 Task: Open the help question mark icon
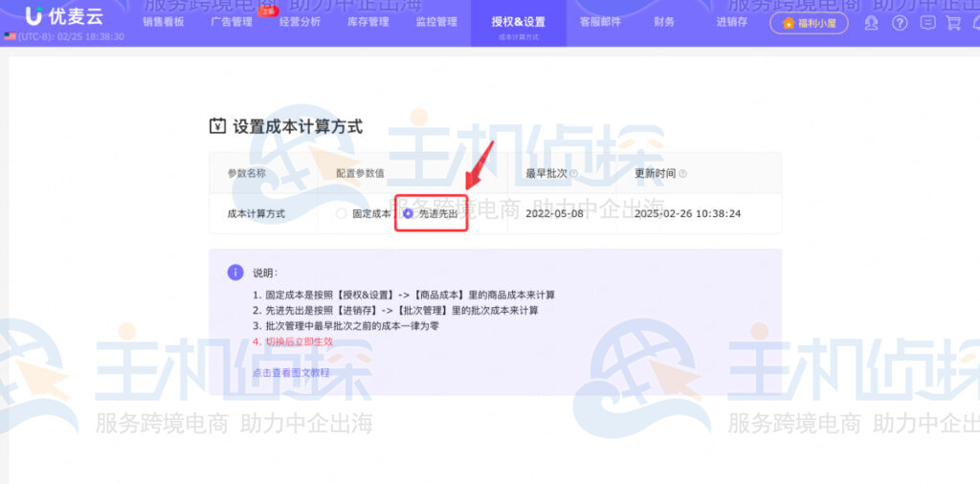900,23
